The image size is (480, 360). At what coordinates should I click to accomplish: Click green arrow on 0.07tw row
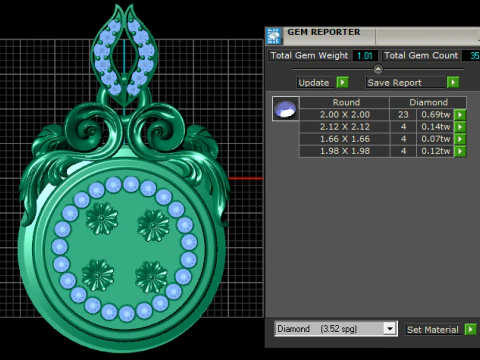pos(460,139)
